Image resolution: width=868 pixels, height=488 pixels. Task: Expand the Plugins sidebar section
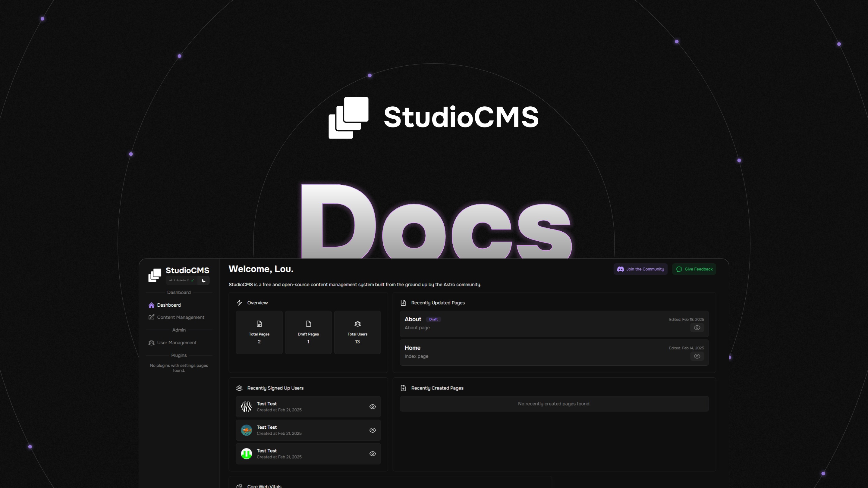[x=179, y=355]
